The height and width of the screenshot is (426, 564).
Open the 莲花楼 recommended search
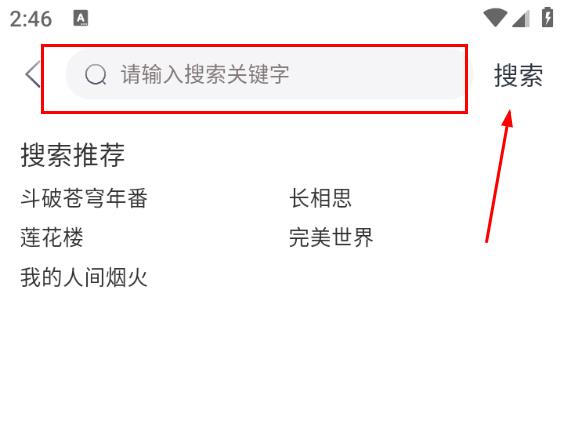[x=52, y=237]
